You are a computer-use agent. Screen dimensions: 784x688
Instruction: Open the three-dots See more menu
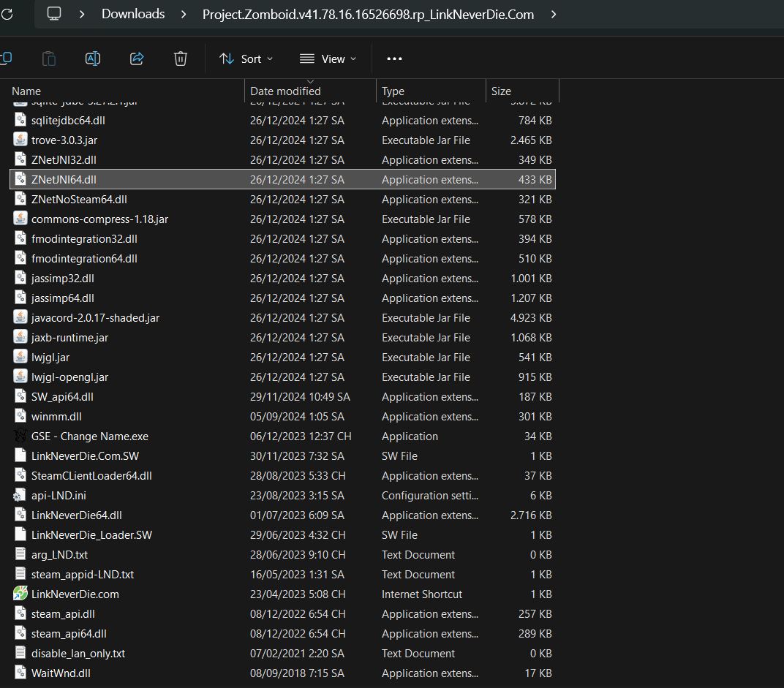[394, 58]
